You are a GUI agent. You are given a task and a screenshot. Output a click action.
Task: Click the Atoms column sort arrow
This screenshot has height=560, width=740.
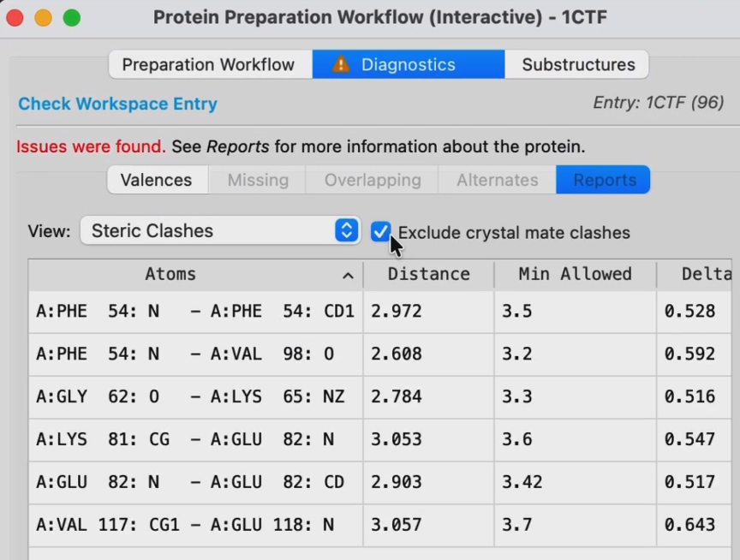[348, 276]
